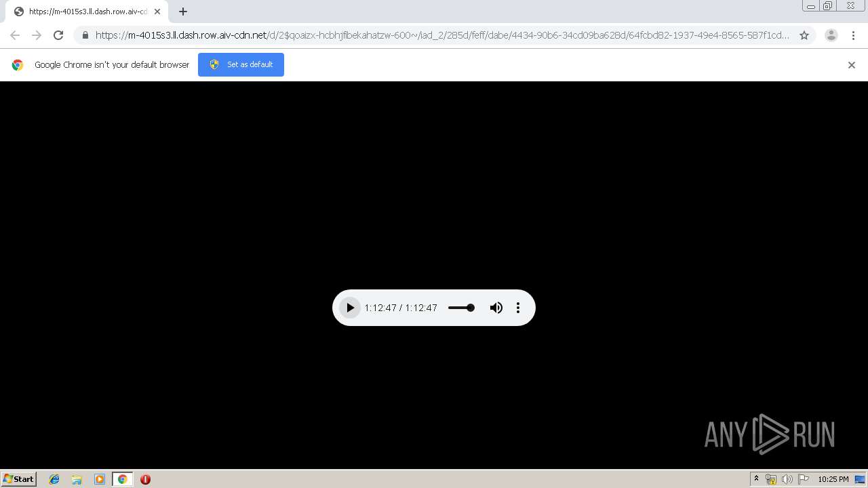Screen dimensions: 868x488
Task: Open a new tab
Action: pos(183,12)
